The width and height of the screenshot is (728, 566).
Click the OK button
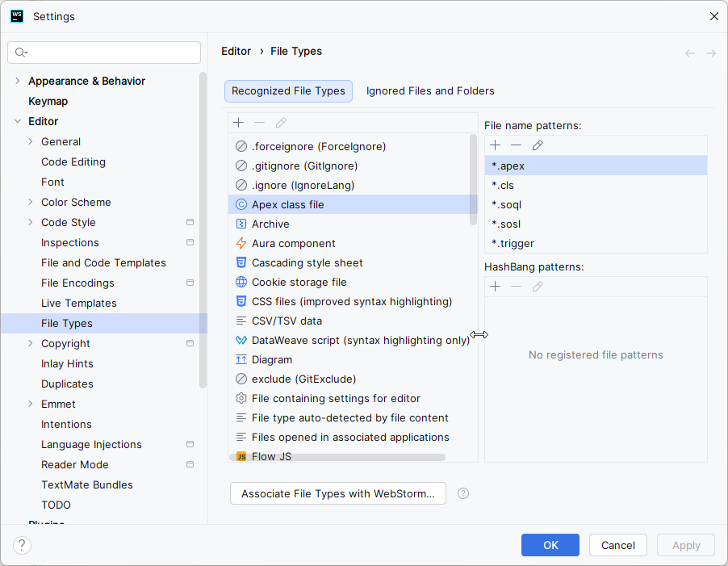tap(550, 545)
